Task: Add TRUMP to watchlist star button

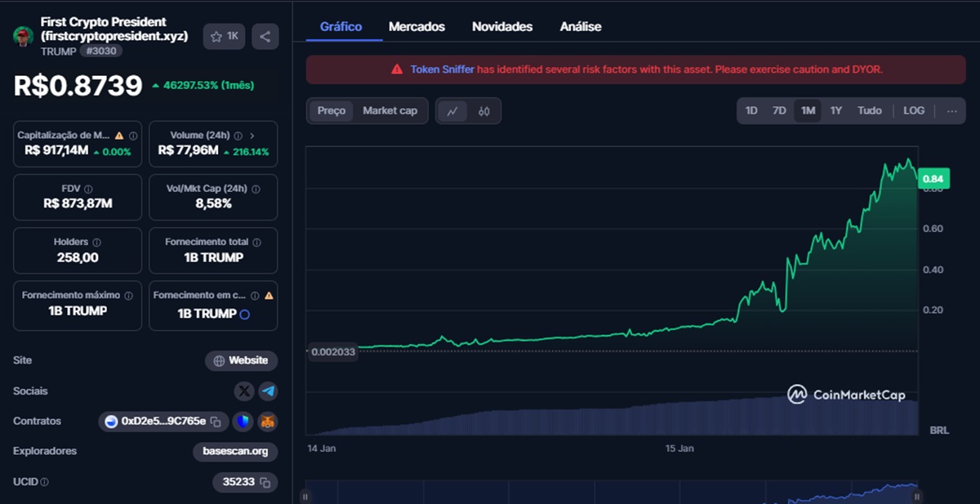Action: pos(224,37)
